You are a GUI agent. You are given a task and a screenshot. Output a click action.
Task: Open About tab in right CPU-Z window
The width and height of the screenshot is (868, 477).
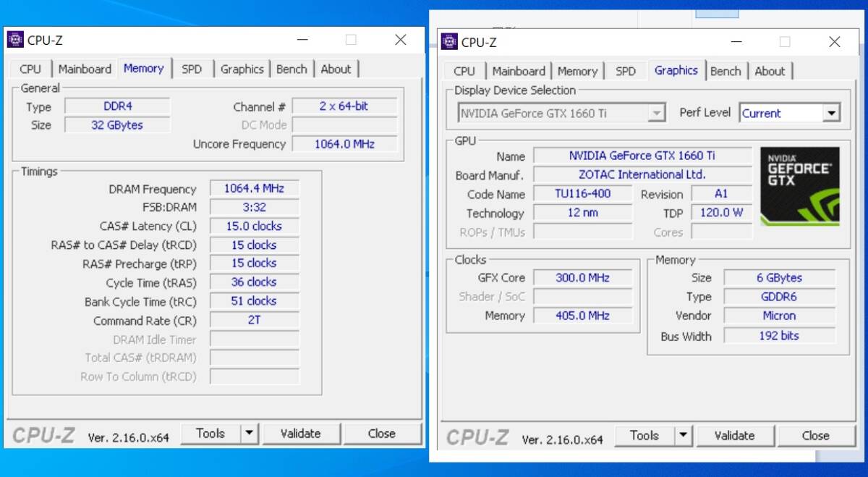coord(770,72)
